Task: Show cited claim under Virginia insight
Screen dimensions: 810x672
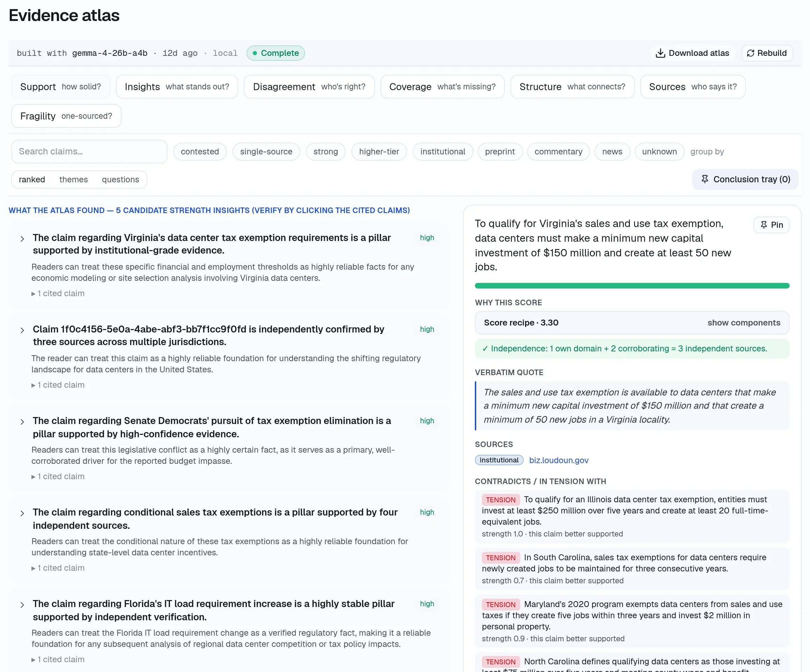Action: pos(58,294)
